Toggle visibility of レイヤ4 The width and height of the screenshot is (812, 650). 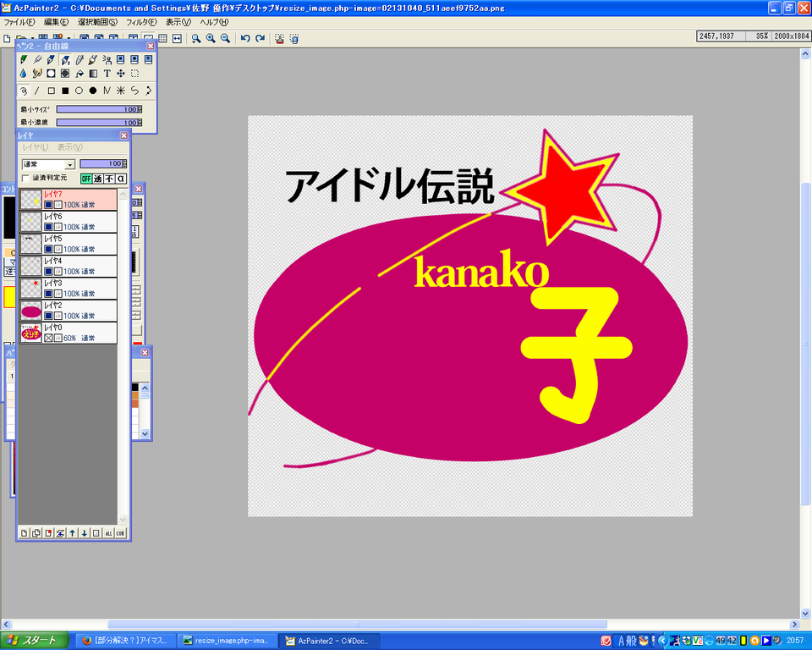(x=48, y=272)
